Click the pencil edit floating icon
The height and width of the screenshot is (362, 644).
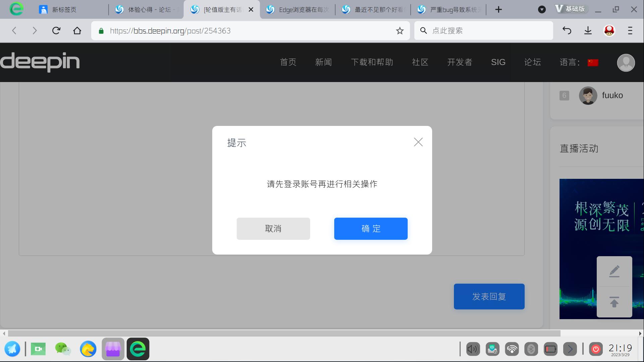point(614,271)
